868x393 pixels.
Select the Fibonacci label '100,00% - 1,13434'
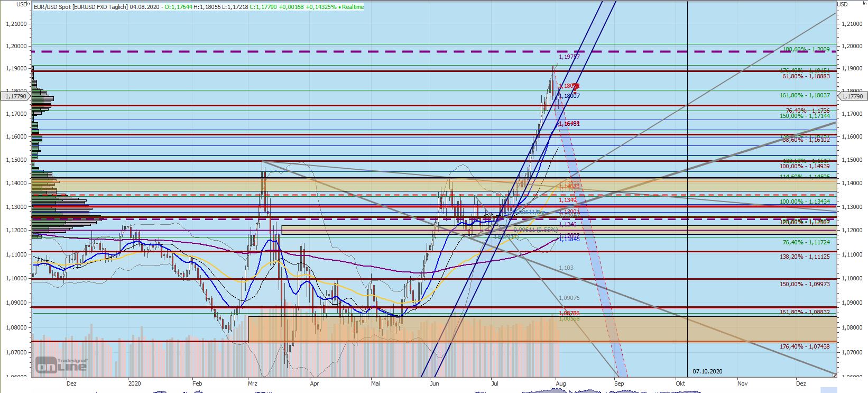(x=805, y=202)
